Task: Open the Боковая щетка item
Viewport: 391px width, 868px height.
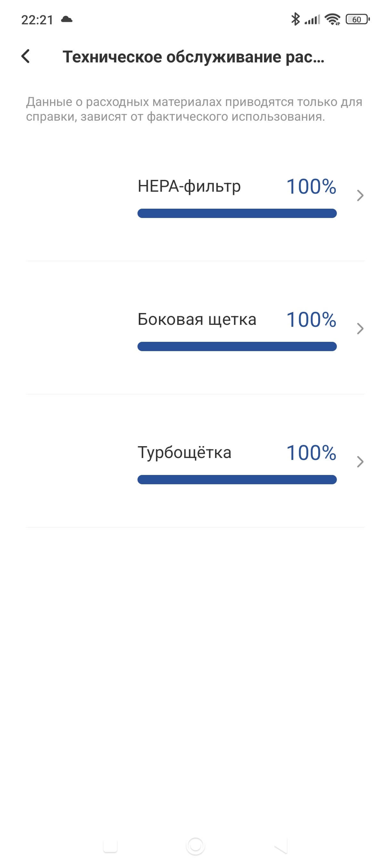Action: coord(197,319)
